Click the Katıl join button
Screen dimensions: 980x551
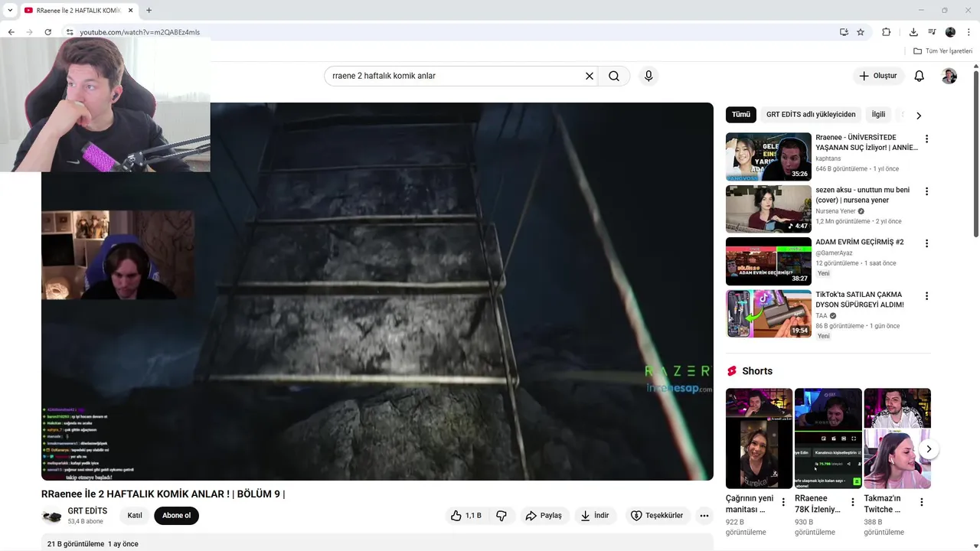pos(135,516)
